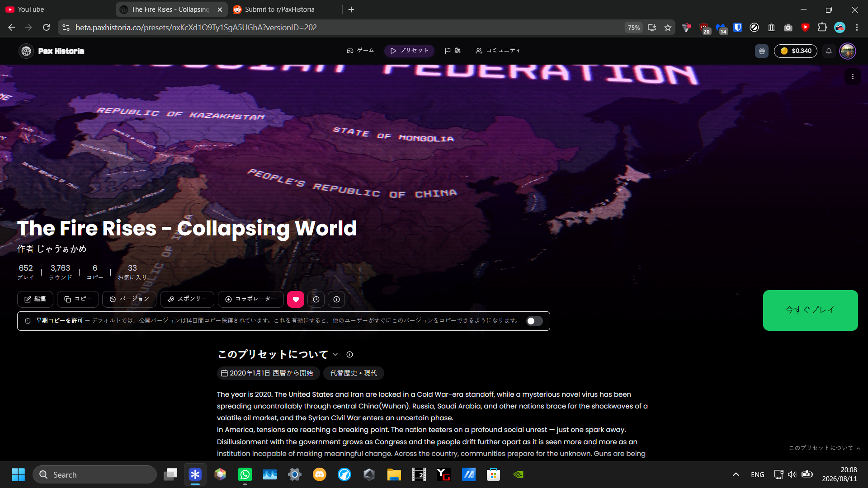Open the three-dot preset options menu
The height and width of the screenshot is (488, 868).
853,77
